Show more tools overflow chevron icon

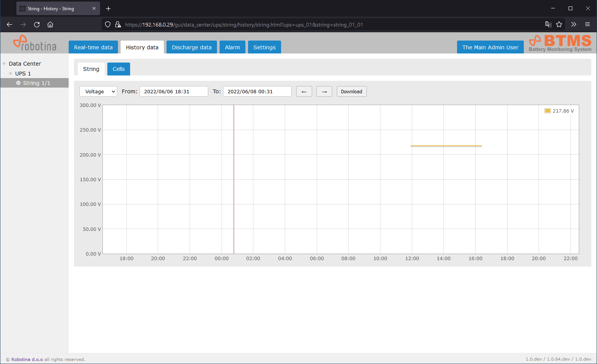573,25
